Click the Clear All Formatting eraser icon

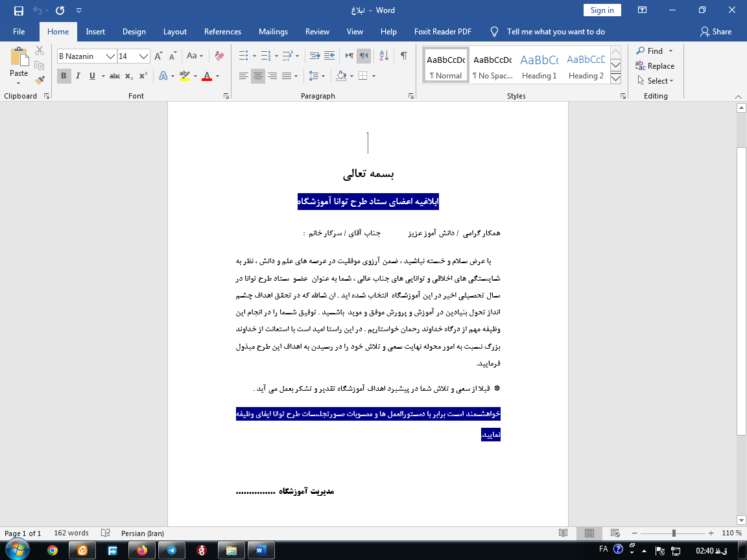[x=219, y=56]
